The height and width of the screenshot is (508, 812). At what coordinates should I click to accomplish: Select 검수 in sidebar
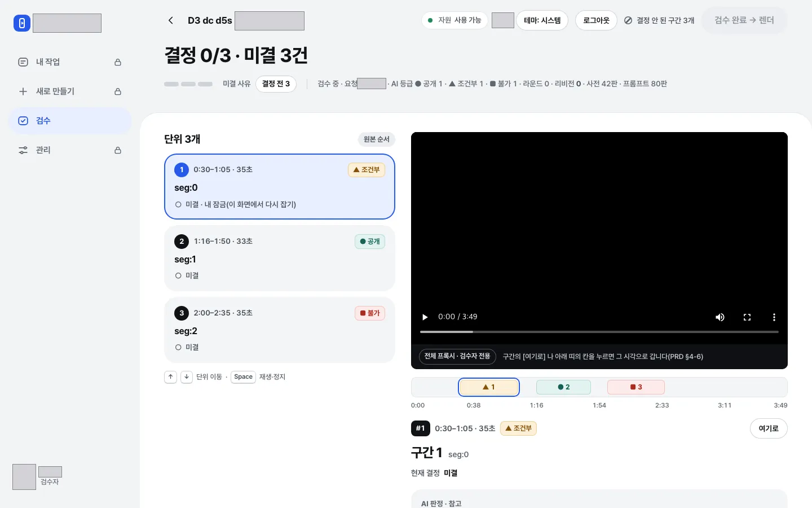coord(70,121)
